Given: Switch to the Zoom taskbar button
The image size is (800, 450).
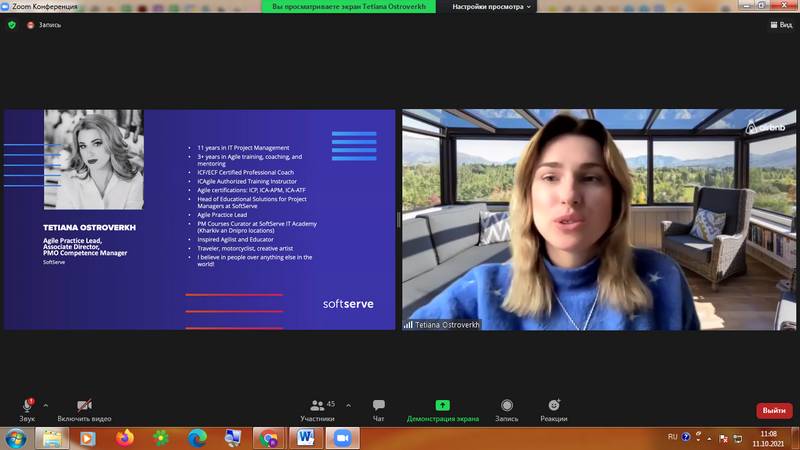Looking at the screenshot, I should (x=342, y=438).
